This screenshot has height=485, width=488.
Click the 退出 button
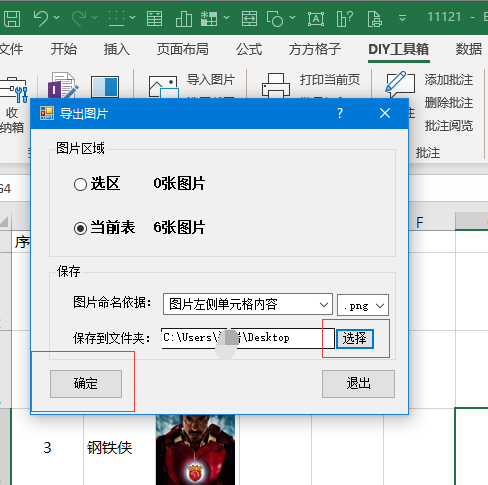pyautogui.click(x=358, y=384)
